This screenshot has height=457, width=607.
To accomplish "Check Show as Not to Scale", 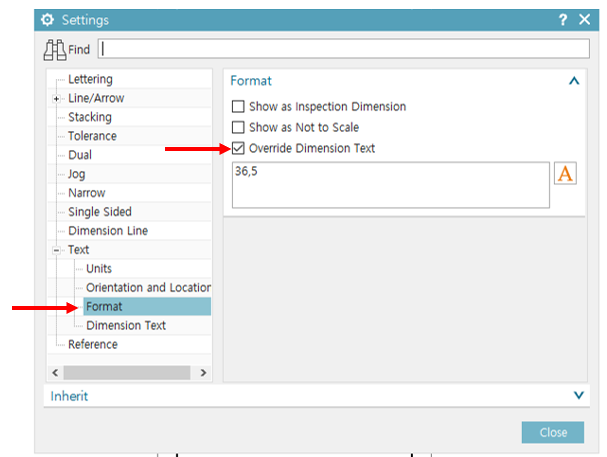I will click(x=238, y=127).
